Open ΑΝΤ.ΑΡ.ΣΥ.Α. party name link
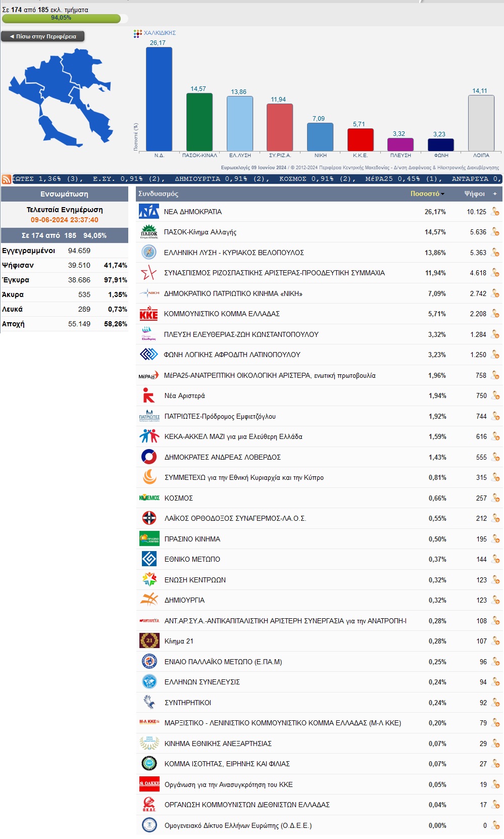This screenshot has height=839, width=504. point(285,621)
